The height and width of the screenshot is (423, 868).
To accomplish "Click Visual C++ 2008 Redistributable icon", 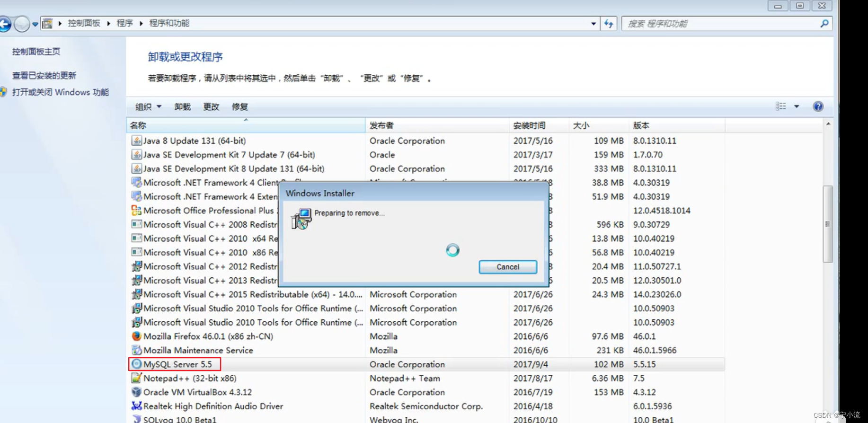I will coord(136,224).
